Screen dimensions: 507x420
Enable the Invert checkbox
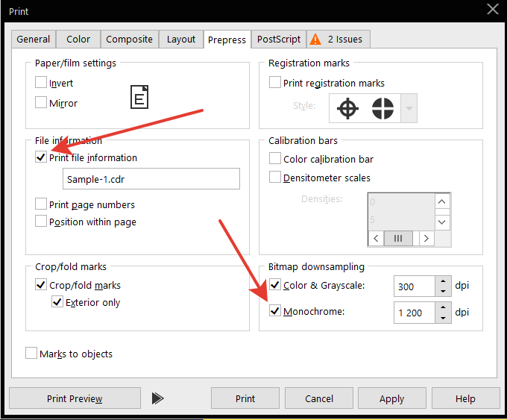point(41,82)
